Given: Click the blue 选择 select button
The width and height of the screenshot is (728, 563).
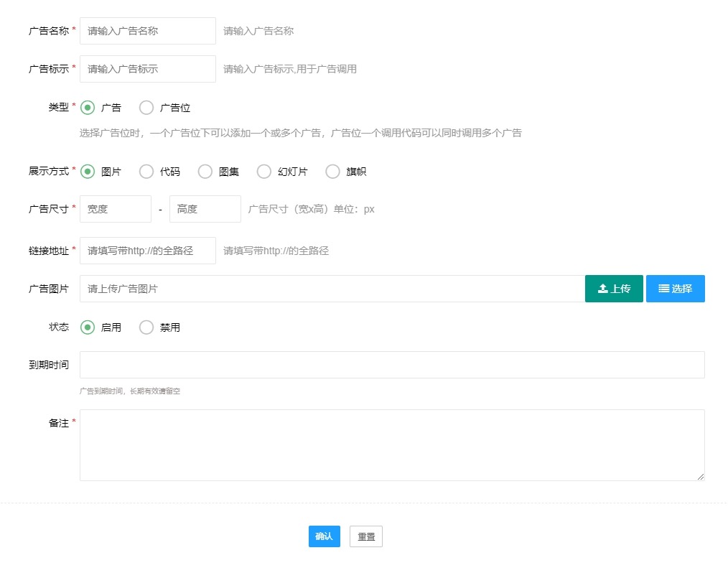Looking at the screenshot, I should tap(676, 289).
